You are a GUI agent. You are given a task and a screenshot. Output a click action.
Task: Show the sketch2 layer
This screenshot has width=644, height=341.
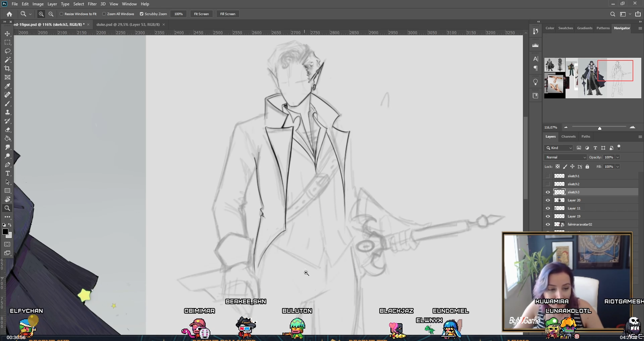(548, 184)
